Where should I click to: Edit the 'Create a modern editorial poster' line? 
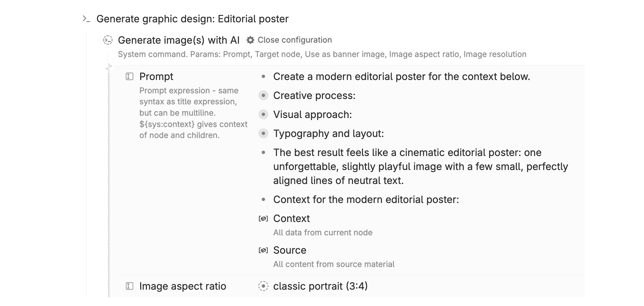(x=401, y=77)
